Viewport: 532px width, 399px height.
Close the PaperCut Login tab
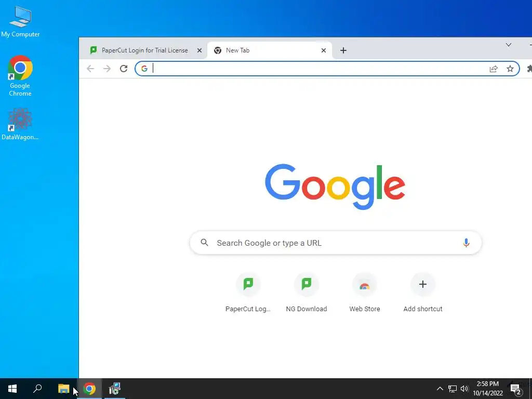(x=199, y=50)
